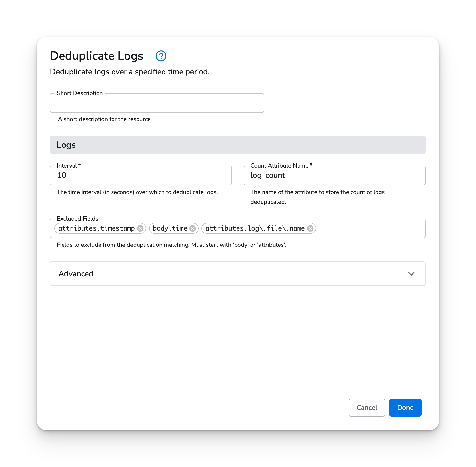Open help via the question mark icon
476x467 pixels.
(161, 56)
